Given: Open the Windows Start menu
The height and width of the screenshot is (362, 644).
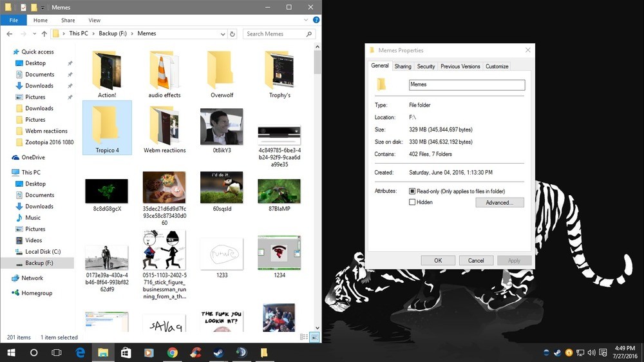Looking at the screenshot, I should pyautogui.click(x=11, y=352).
